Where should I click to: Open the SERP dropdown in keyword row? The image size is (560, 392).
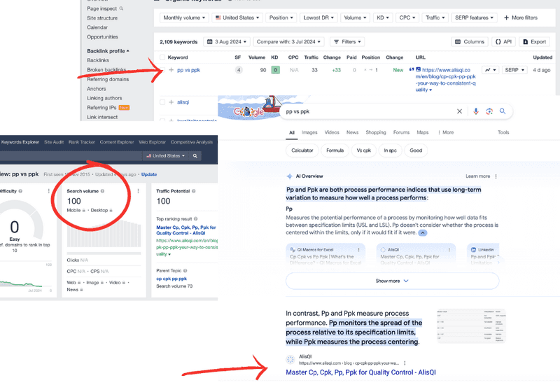point(514,70)
